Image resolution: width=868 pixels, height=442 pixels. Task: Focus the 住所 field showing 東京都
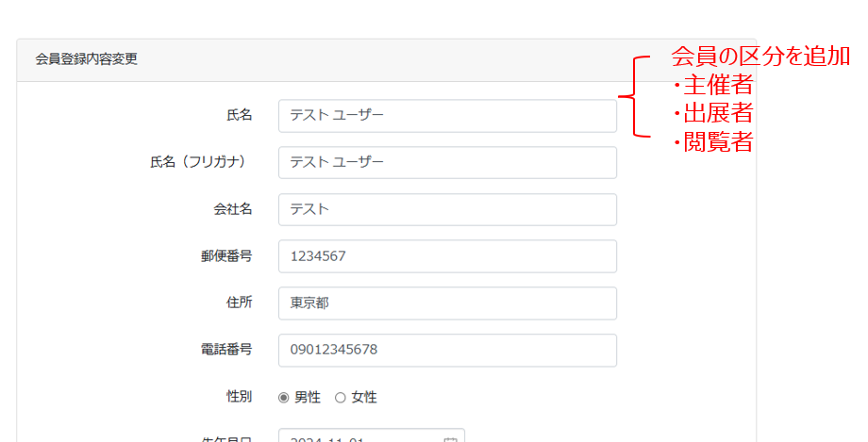(447, 303)
